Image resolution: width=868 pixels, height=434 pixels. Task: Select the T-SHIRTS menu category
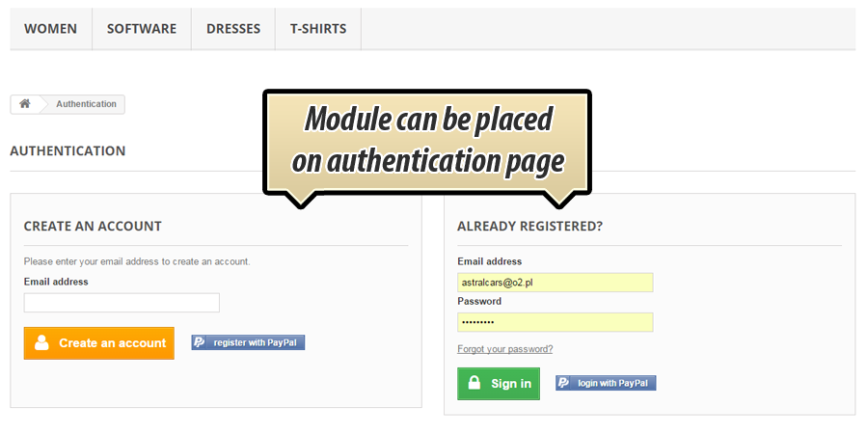pos(318,29)
